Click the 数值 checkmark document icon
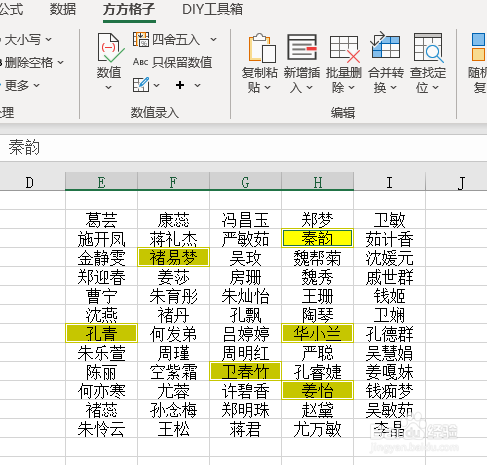 tap(110, 48)
